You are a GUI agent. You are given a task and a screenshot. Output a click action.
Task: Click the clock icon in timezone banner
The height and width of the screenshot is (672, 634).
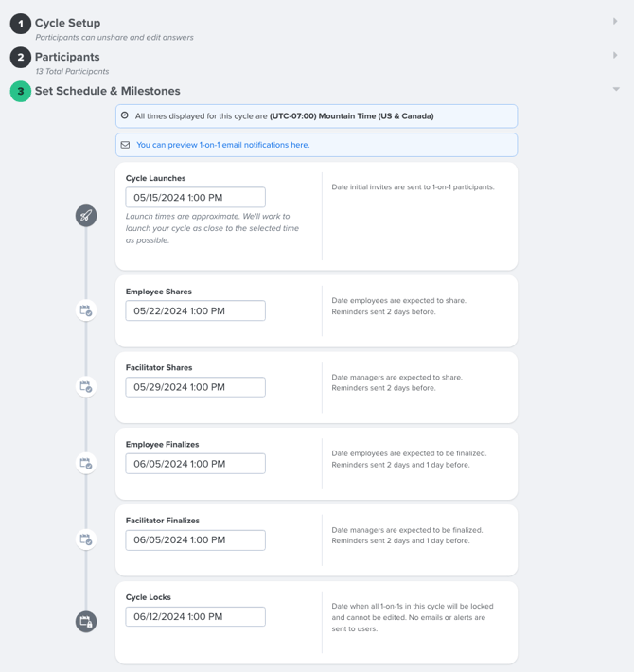(x=125, y=115)
